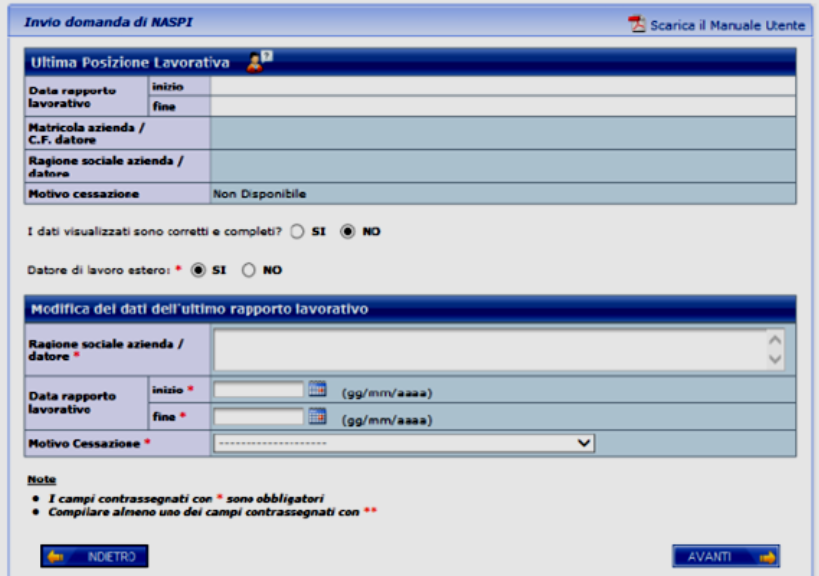Open the calendar picker for the 'fine' date
The height and width of the screenshot is (576, 819).
click(318, 417)
